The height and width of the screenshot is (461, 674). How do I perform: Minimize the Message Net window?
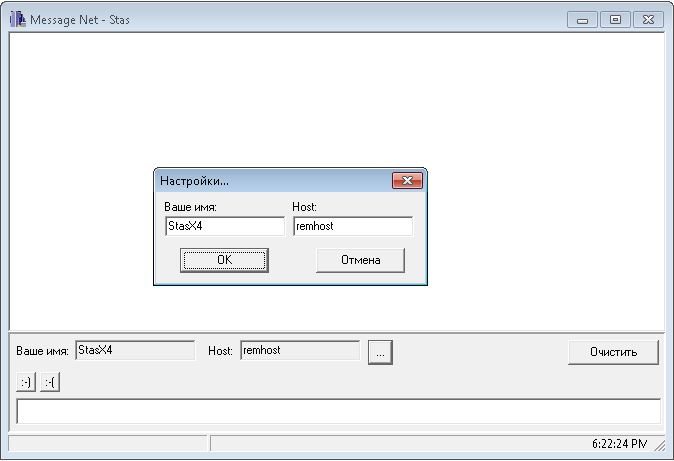coord(582,20)
